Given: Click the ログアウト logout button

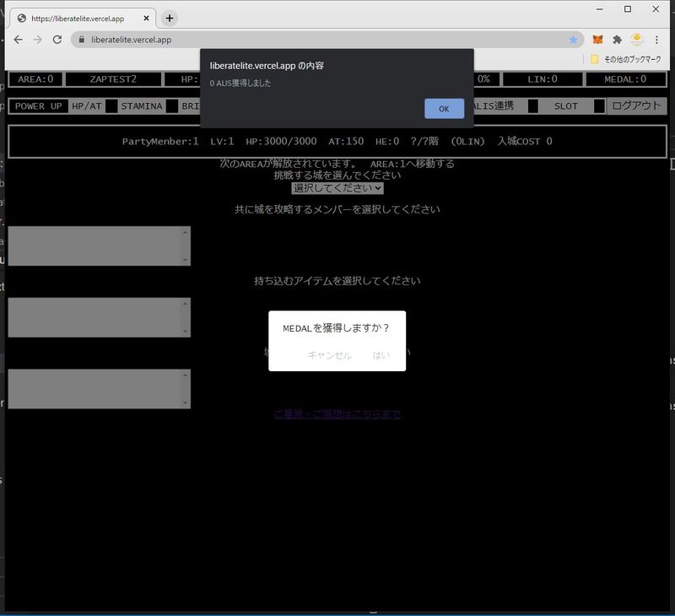Looking at the screenshot, I should pos(637,106).
